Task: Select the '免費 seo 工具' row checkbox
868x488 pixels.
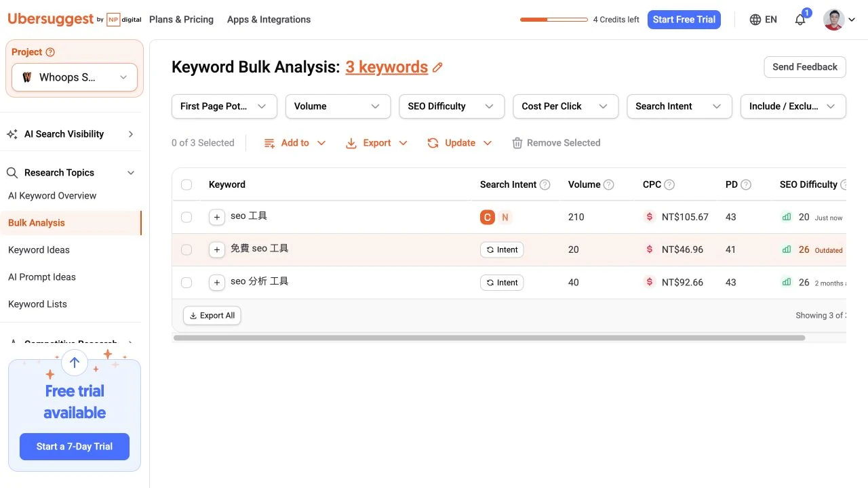Action: [186, 249]
